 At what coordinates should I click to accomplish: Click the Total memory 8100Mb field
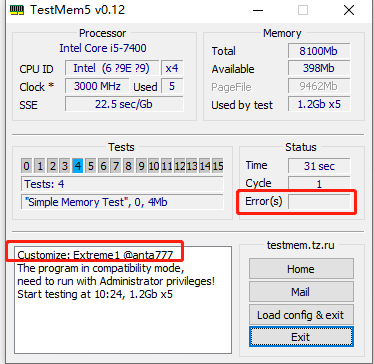tap(319, 51)
